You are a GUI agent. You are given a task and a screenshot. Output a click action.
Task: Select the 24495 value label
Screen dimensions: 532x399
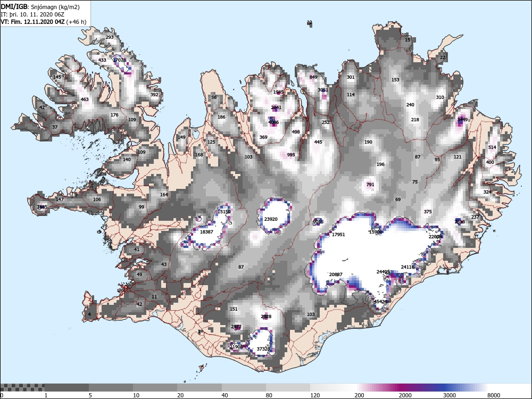(383, 272)
